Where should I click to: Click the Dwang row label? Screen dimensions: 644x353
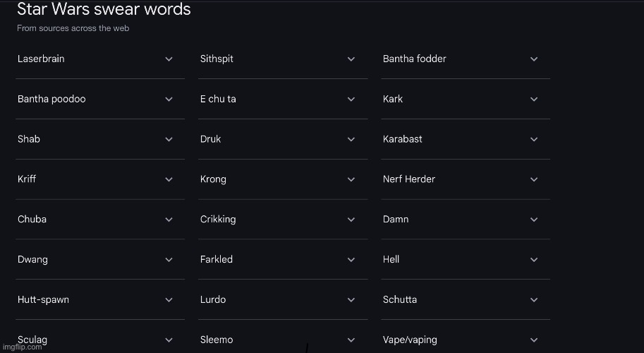click(32, 260)
